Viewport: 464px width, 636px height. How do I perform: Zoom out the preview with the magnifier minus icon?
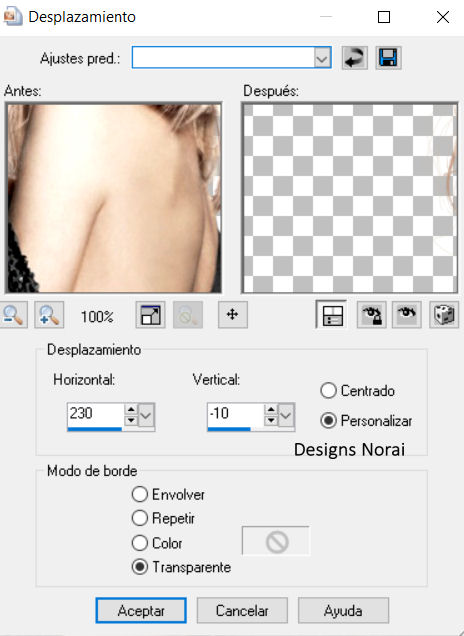13,314
